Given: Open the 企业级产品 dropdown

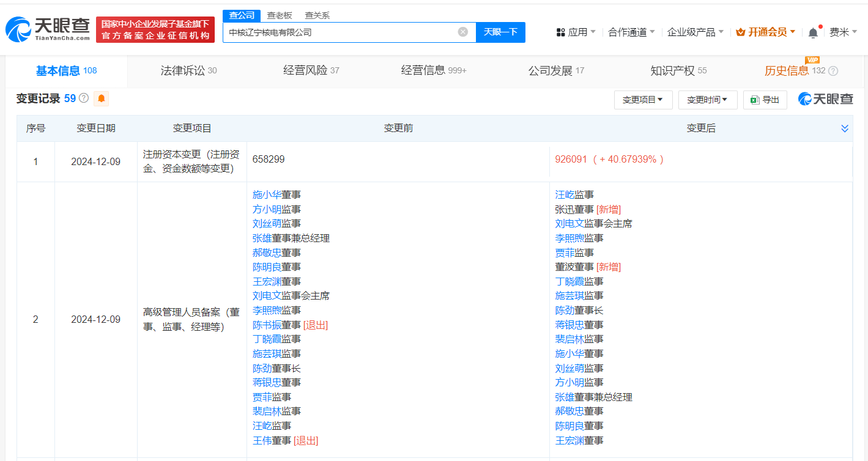Looking at the screenshot, I should click(696, 32).
